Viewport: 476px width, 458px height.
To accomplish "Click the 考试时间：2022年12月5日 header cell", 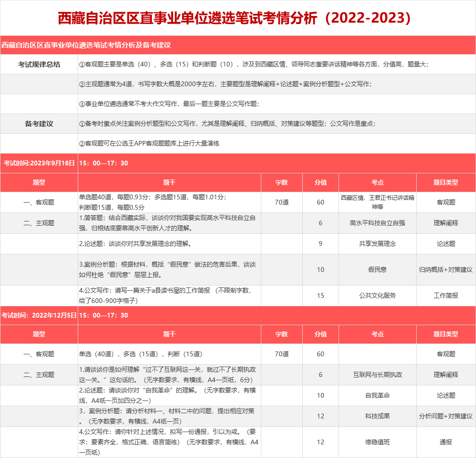I will pyautogui.click(x=39, y=315).
